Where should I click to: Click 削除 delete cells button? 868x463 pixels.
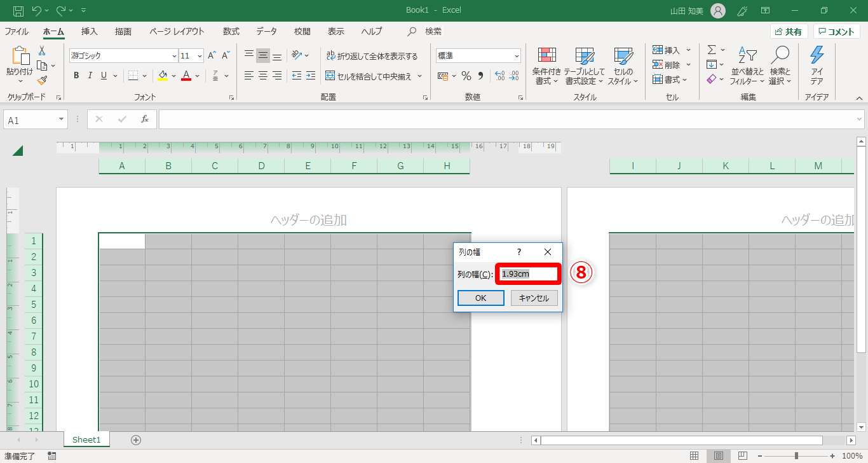667,65
